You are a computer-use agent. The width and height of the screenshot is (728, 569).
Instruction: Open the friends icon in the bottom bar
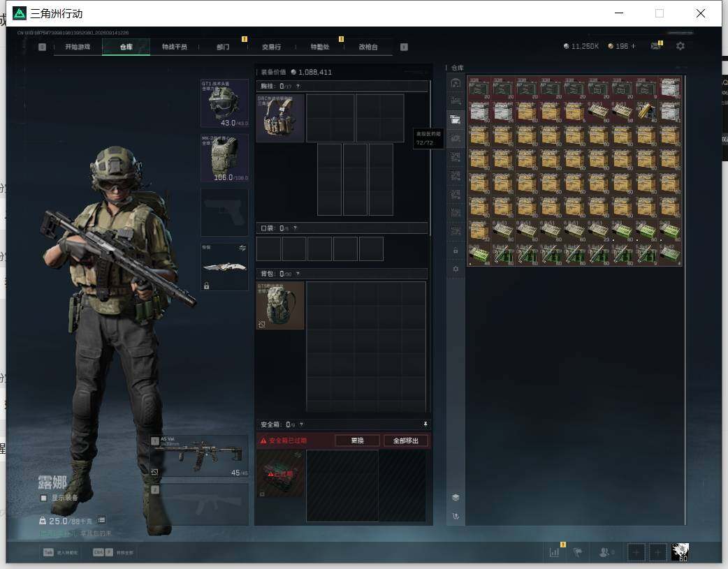pos(604,552)
